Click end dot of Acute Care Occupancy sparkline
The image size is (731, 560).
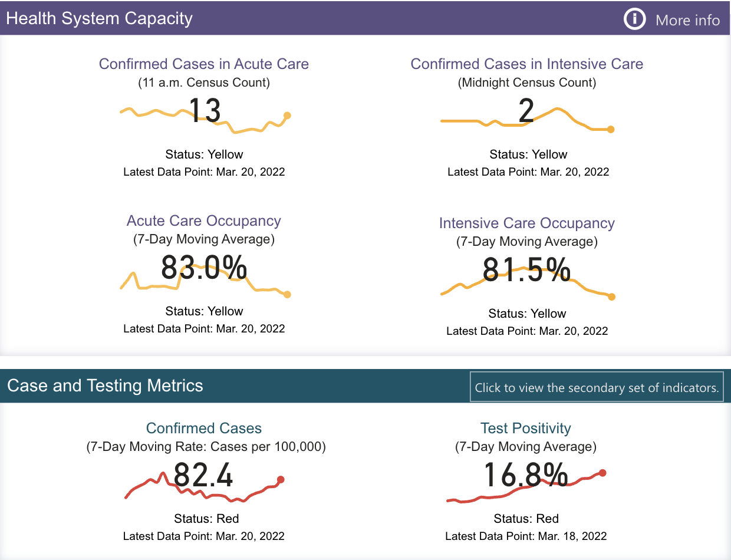(287, 294)
